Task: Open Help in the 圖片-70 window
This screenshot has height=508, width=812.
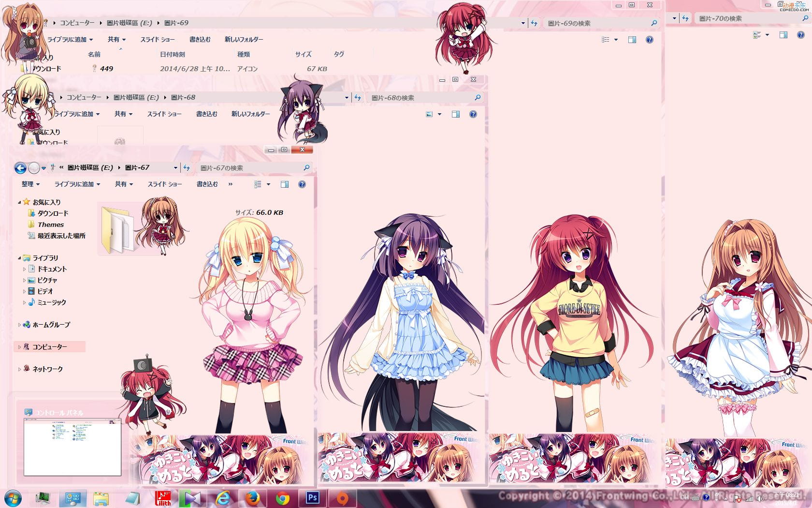Action: 801,35
